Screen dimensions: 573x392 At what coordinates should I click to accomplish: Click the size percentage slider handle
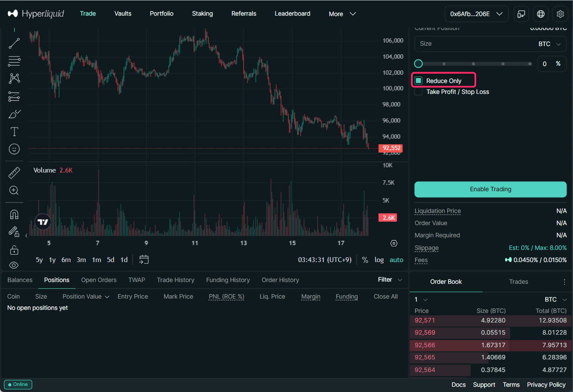(419, 64)
